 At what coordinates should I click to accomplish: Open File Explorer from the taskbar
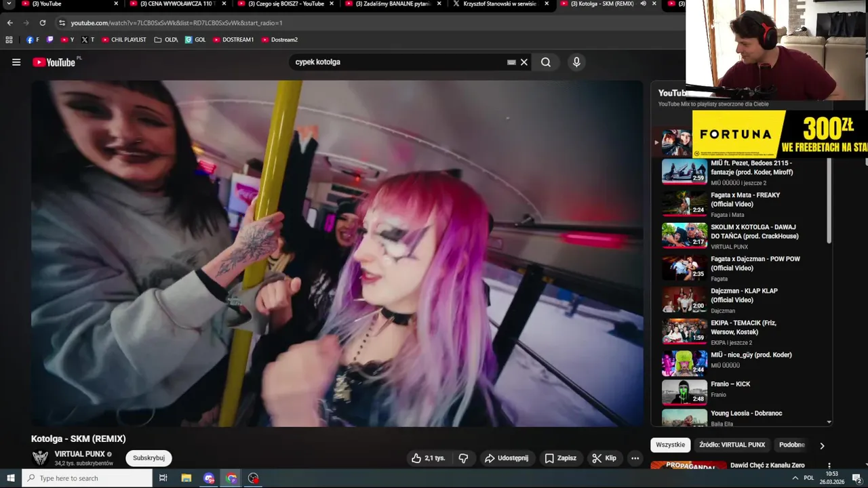pos(186,478)
